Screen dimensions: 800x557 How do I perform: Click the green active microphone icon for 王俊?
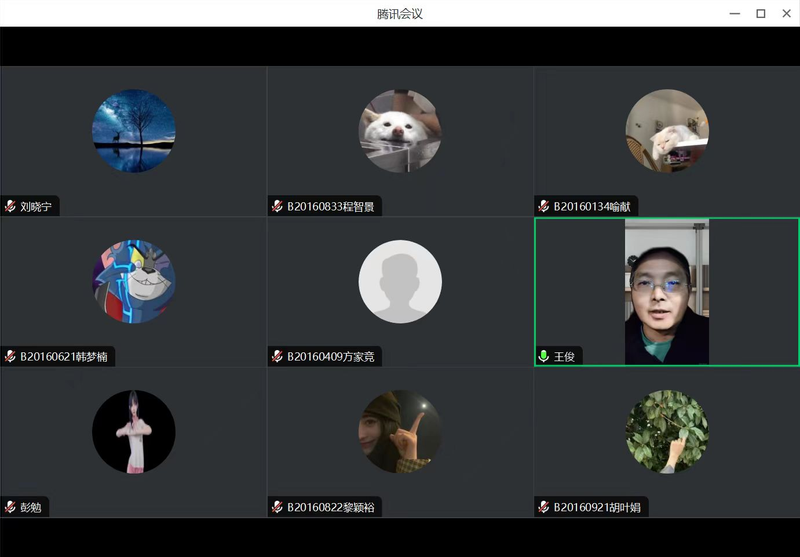(x=544, y=356)
